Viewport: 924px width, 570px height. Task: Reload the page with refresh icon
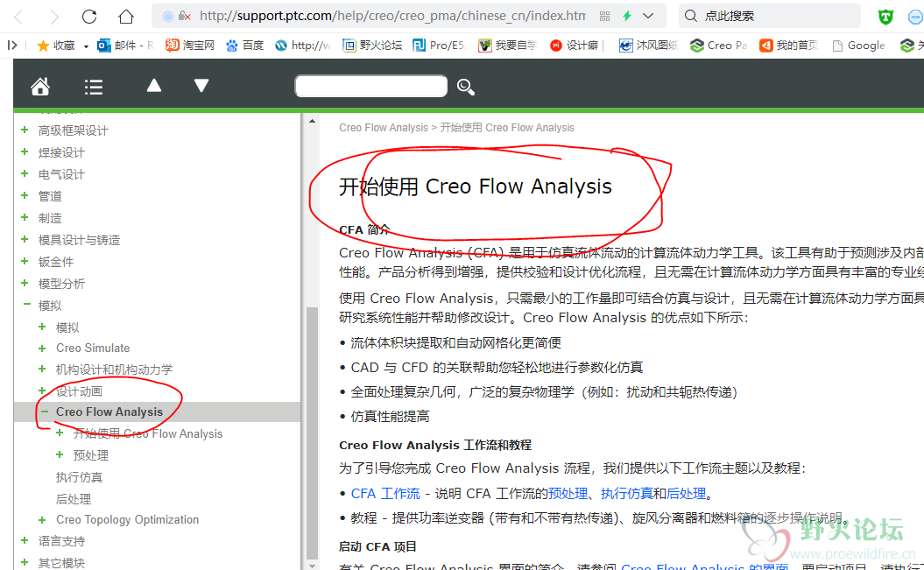89,17
